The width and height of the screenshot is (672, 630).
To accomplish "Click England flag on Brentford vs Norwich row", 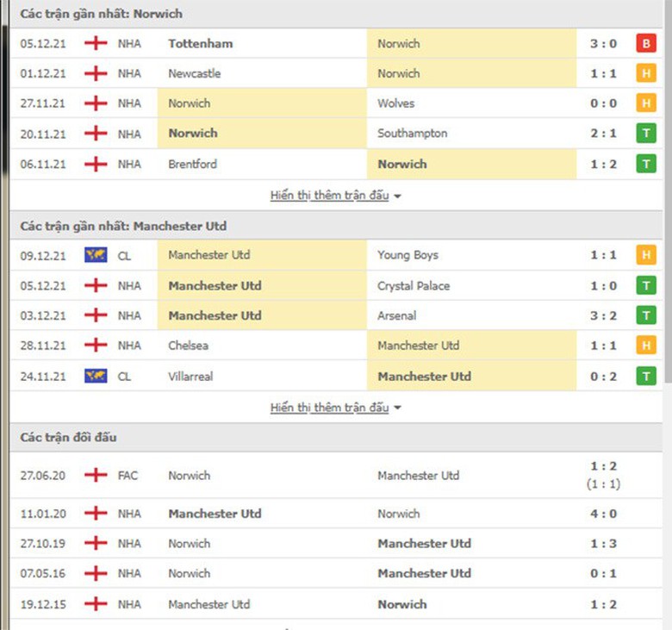I will click(x=96, y=165).
